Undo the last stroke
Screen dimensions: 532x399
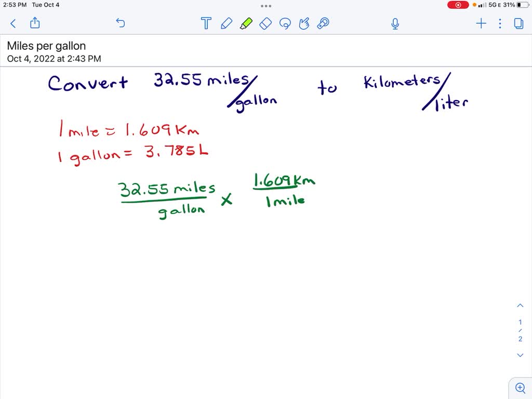[121, 23]
